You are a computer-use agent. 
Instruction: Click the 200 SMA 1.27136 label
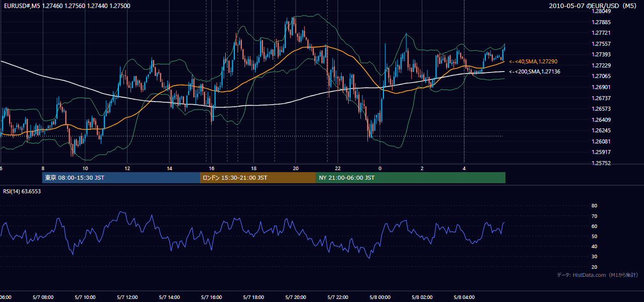click(x=534, y=71)
